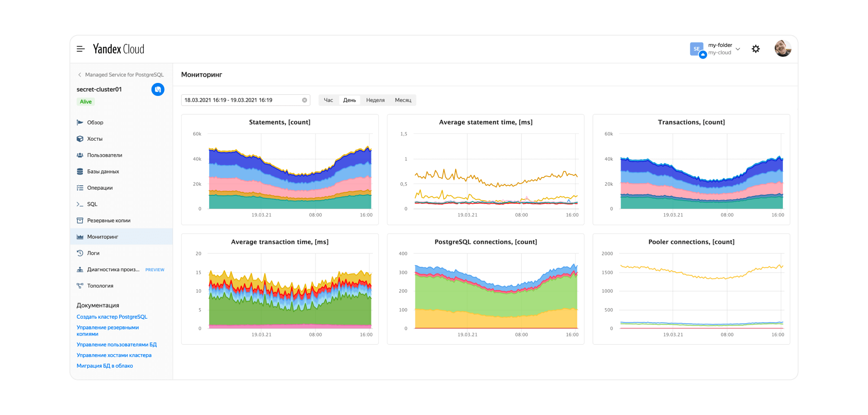Click the secret-cluster01 cluster name
Screen dimensions: 868x415
coord(99,89)
